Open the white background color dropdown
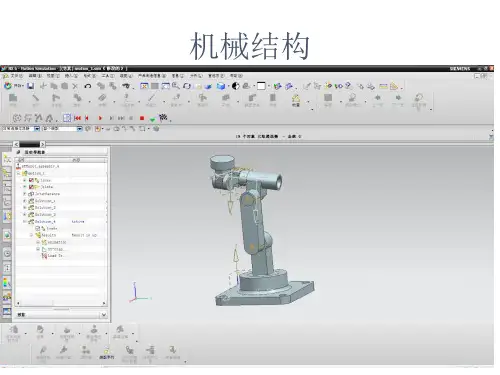The height and width of the screenshot is (375, 500). 269,86
